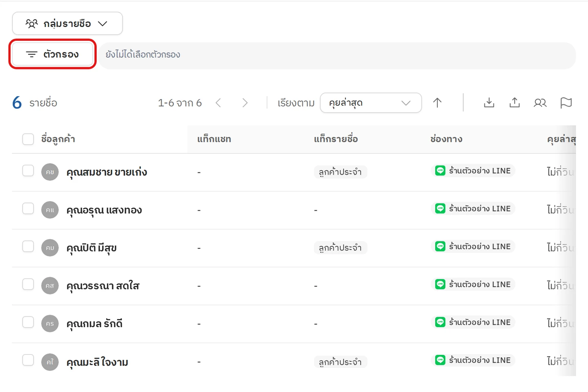The height and width of the screenshot is (392, 588).
Task: Click ร้านตัวอย่าง LINE channel on คุณวรรณา row
Action: pos(473,284)
